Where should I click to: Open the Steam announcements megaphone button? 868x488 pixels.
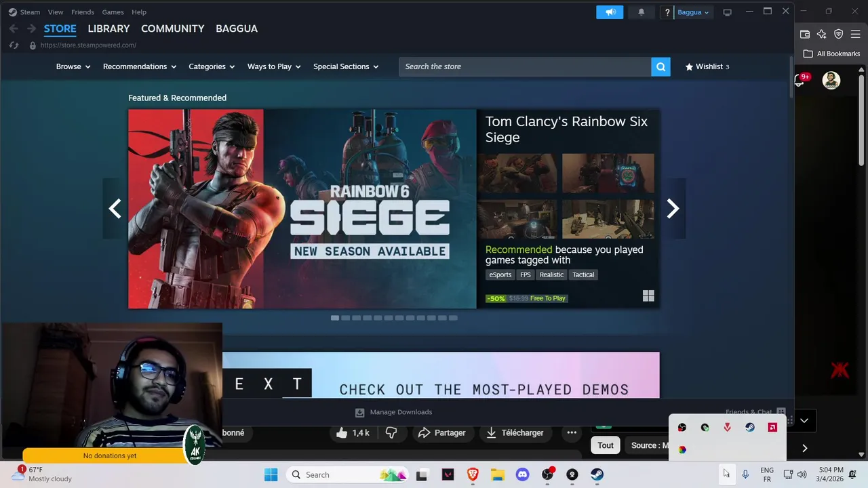pyautogui.click(x=610, y=12)
